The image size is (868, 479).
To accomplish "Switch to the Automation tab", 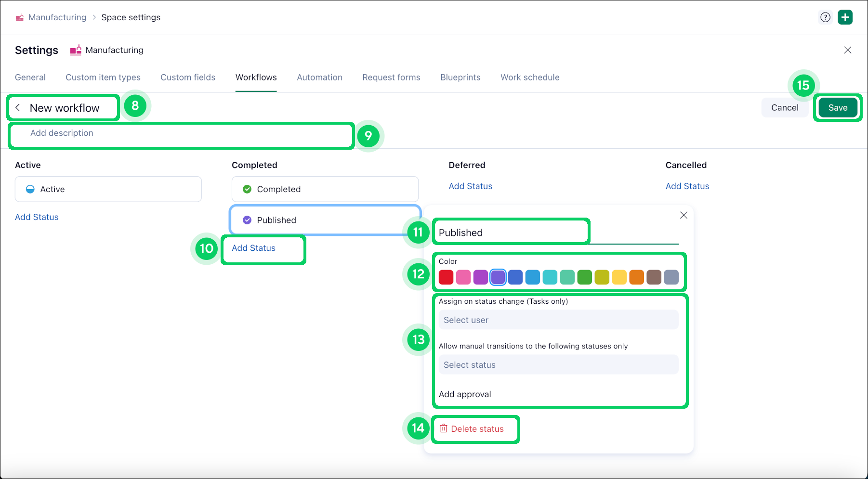I will pyautogui.click(x=319, y=78).
